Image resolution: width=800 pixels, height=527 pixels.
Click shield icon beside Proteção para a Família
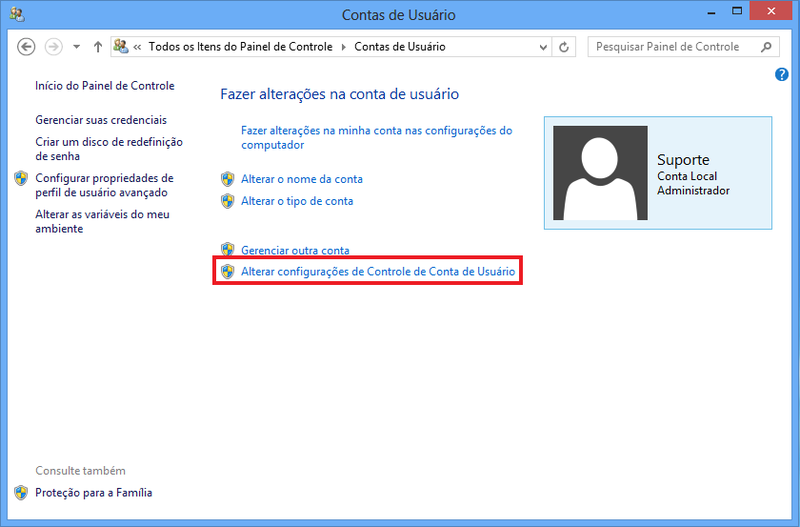(x=22, y=493)
